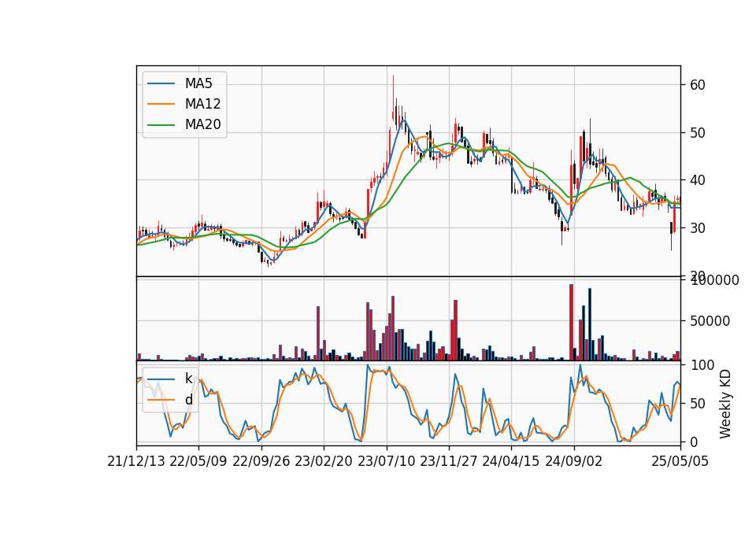Viewport: 756px width, 543px height.
Task: Click the MA12 legend label
Action: click(x=202, y=104)
